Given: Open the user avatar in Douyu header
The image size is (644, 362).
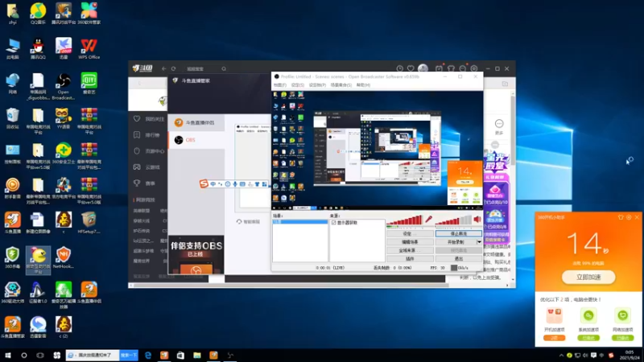Looking at the screenshot, I should [x=423, y=68].
